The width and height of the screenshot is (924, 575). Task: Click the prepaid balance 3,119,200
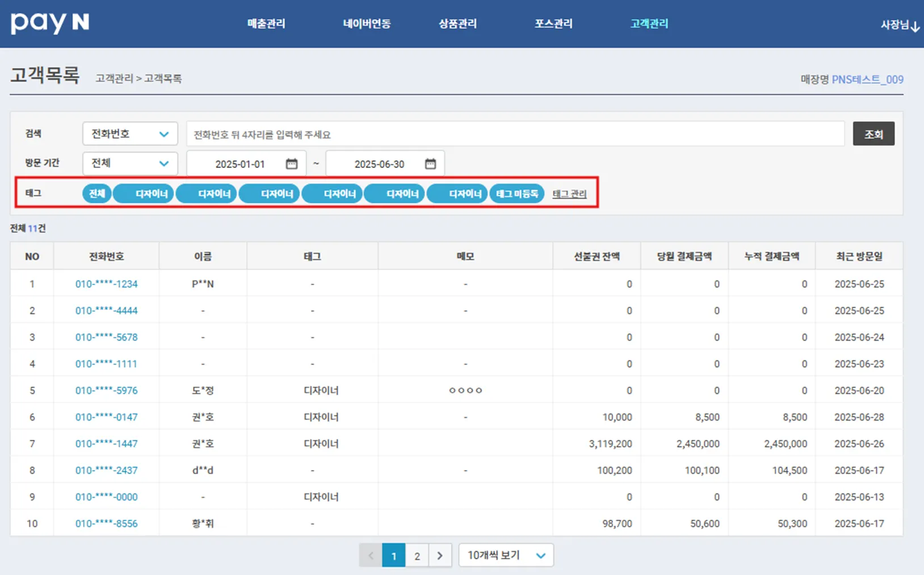610,444
